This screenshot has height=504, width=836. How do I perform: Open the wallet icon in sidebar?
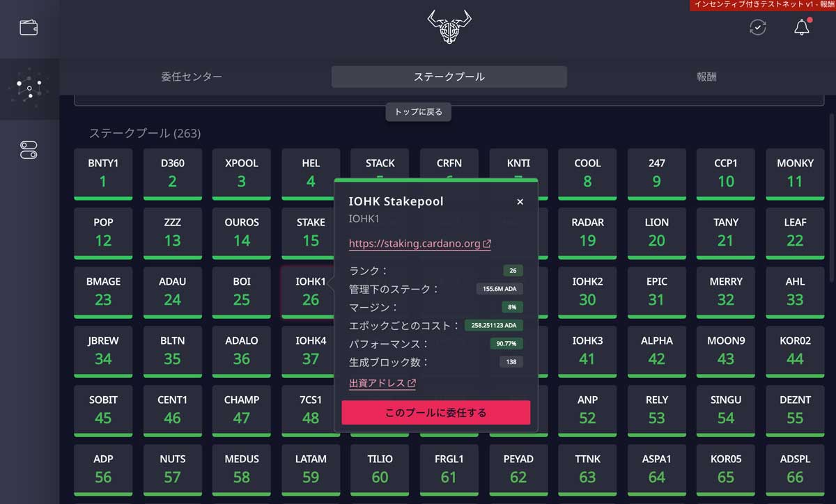click(29, 28)
